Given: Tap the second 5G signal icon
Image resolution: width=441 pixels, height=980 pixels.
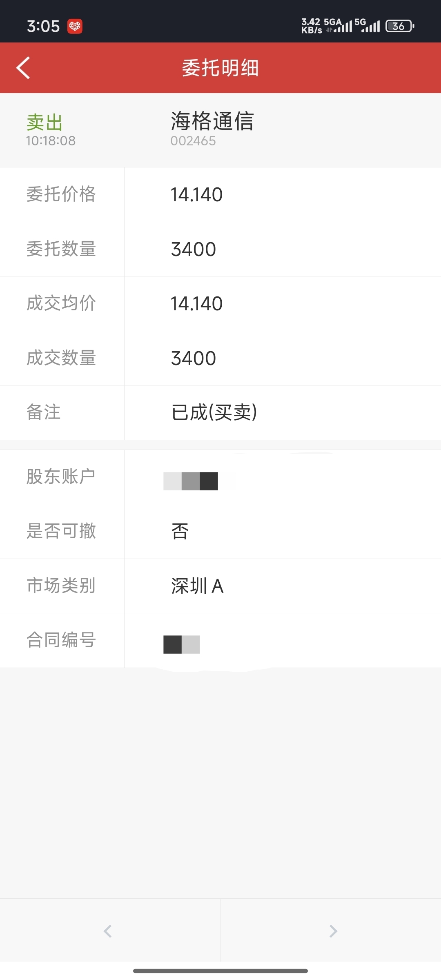Looking at the screenshot, I should pos(367,26).
